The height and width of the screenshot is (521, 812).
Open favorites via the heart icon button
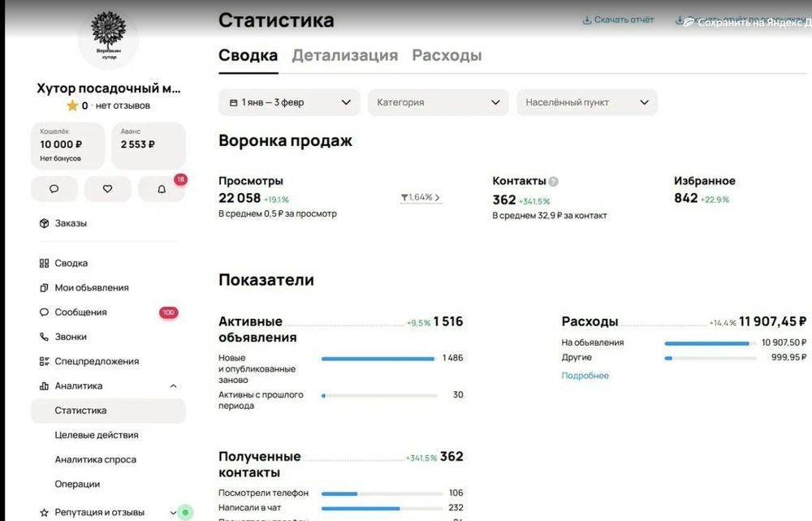108,189
